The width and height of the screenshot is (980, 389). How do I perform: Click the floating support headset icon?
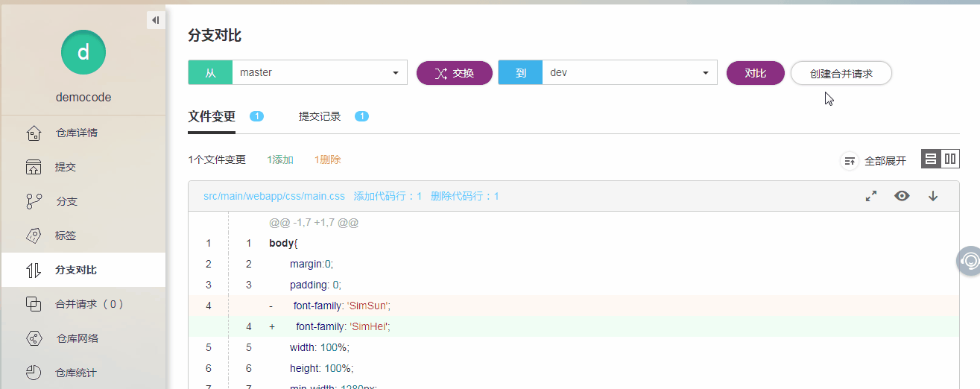pyautogui.click(x=969, y=261)
